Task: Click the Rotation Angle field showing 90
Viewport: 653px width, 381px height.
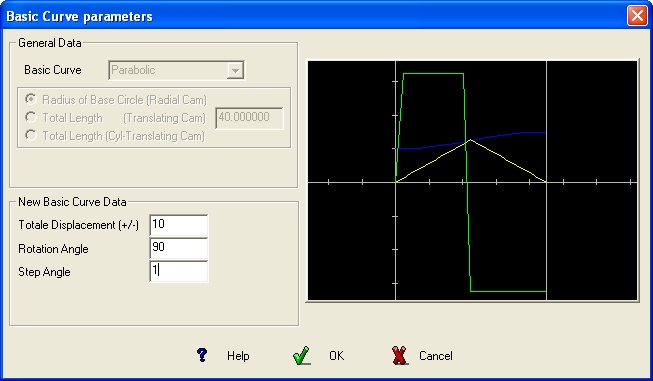Action: [x=179, y=248]
